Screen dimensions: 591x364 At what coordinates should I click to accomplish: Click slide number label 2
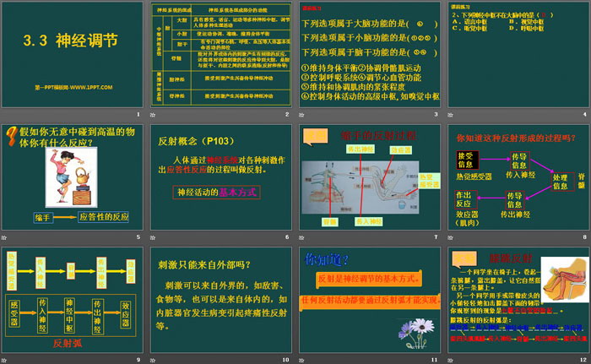(x=287, y=114)
